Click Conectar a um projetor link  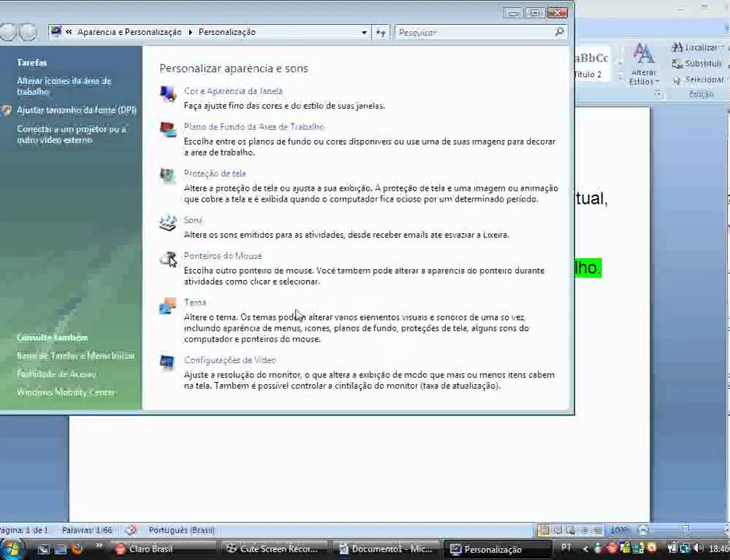(x=72, y=135)
